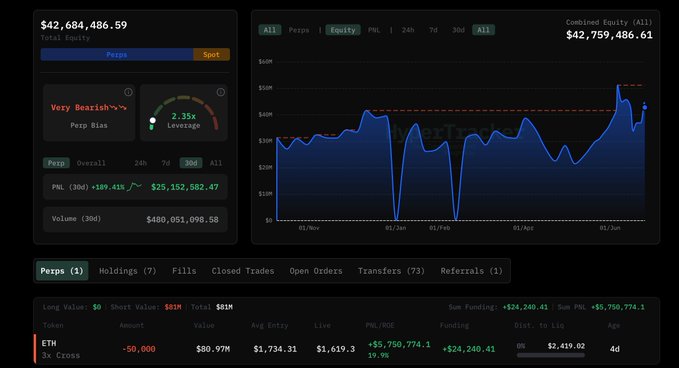This screenshot has height=368, width=679.
Task: Click Combined Equity value $42,759,486.61
Action: [x=609, y=35]
